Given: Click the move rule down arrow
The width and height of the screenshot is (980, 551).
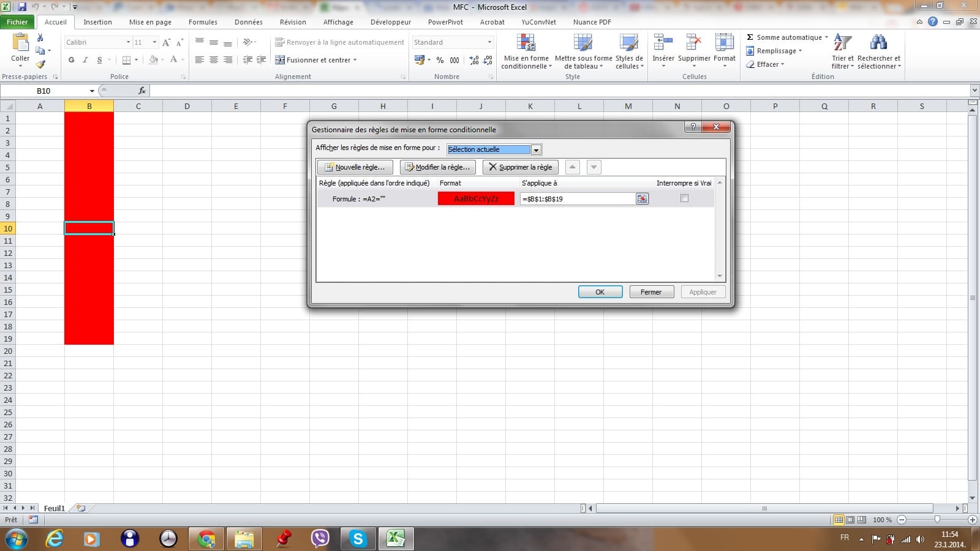Looking at the screenshot, I should [594, 167].
